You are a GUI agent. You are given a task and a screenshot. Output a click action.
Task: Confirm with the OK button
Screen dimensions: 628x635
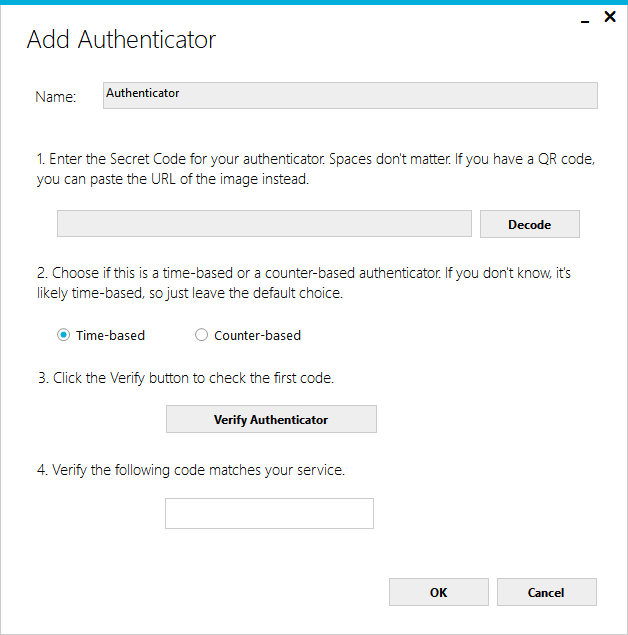pos(438,592)
